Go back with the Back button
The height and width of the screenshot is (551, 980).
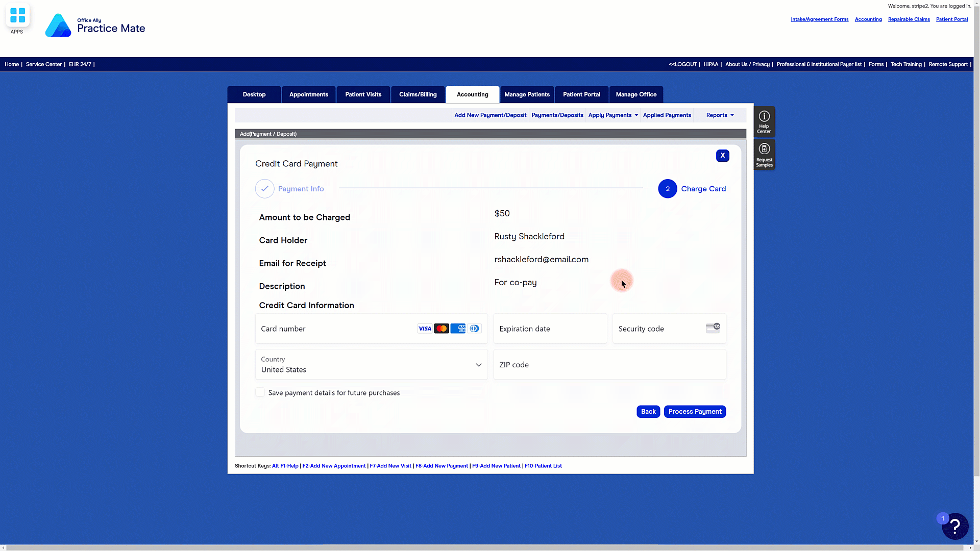(648, 412)
